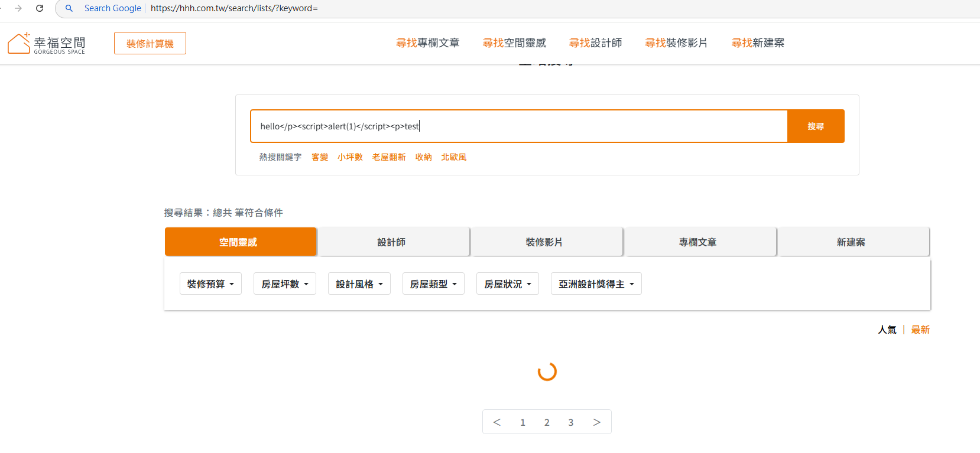This screenshot has width=980, height=453.
Task: Expand the 房屋類型 filter dropdown
Action: [433, 283]
